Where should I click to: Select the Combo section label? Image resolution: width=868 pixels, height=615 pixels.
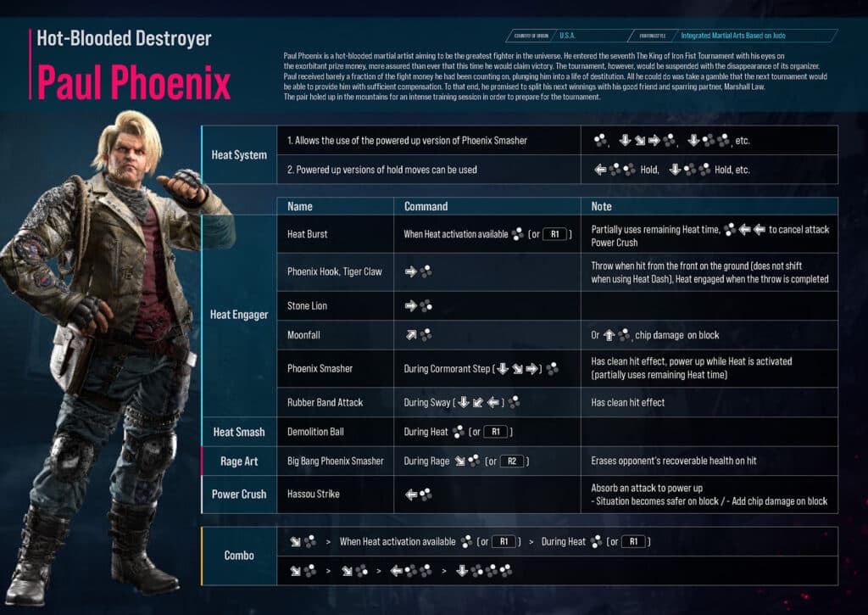click(239, 556)
